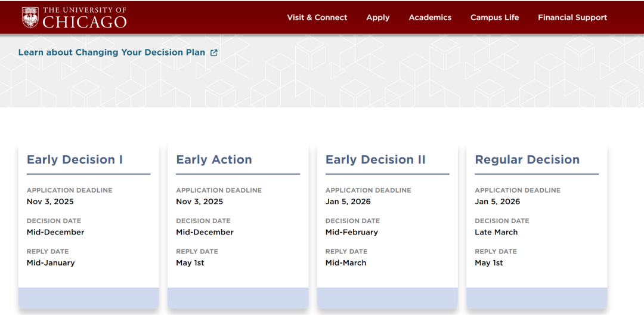
Task: Click Mid-March reply date under Early Decision II
Action: (x=346, y=263)
